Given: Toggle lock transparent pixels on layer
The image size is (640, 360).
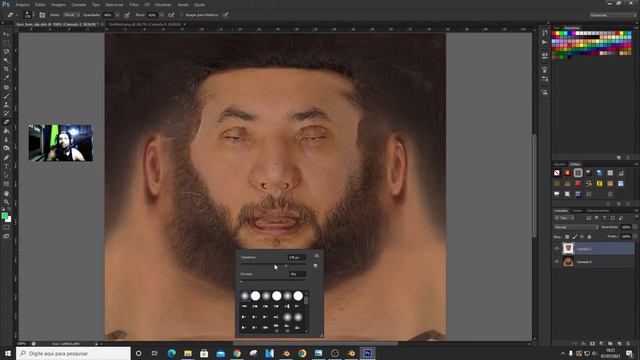Looking at the screenshot, I should [x=567, y=237].
